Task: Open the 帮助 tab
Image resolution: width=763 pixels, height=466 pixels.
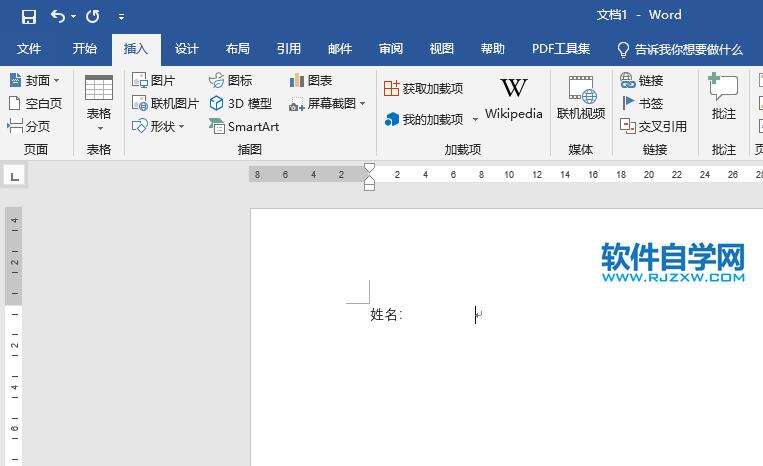Action: [x=492, y=49]
